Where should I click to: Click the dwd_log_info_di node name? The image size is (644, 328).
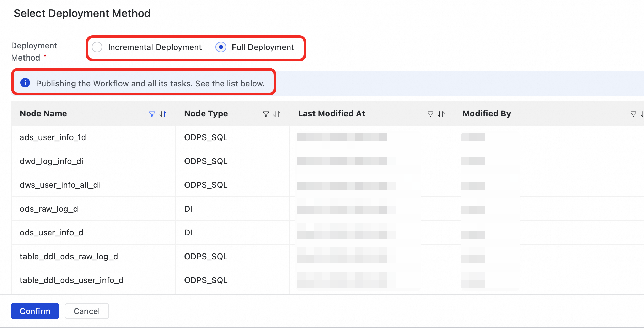(x=51, y=161)
